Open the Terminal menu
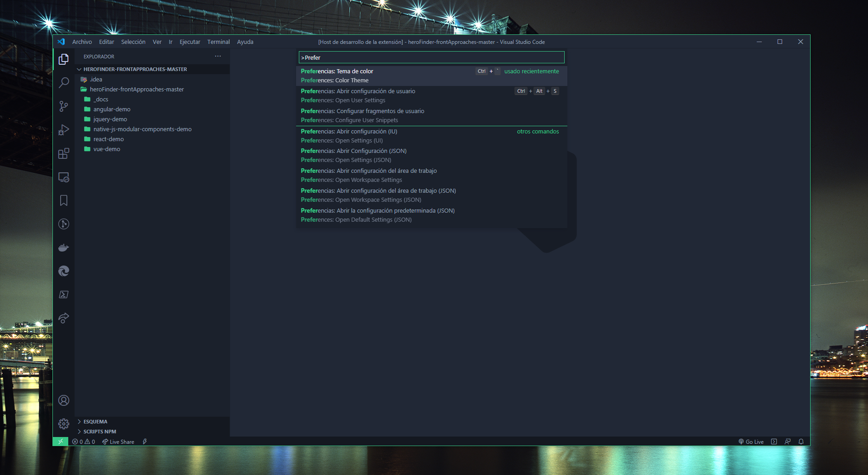This screenshot has height=475, width=868. [218, 42]
